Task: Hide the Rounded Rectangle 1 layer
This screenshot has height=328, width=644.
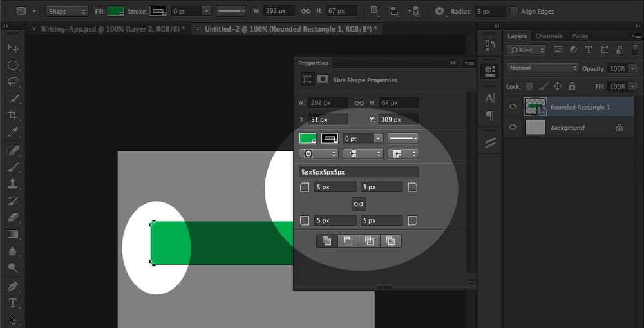Action: coord(513,107)
